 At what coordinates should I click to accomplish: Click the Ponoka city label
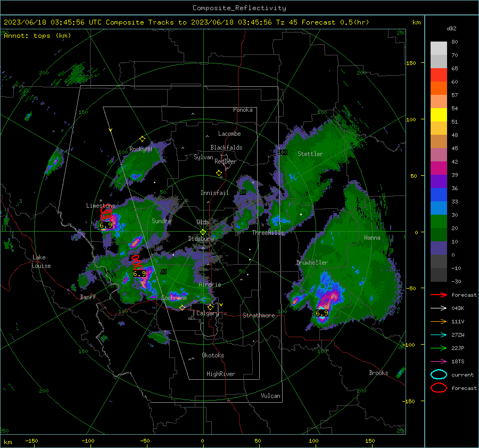(x=243, y=110)
